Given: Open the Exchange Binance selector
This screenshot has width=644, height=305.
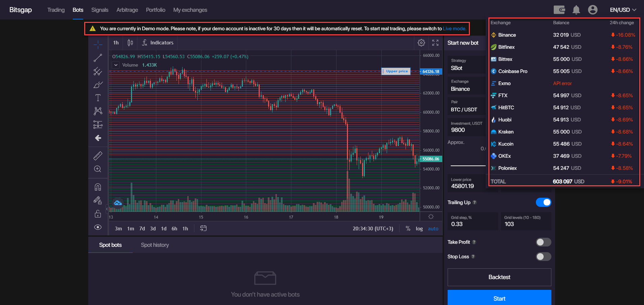Looking at the screenshot, I should click(x=467, y=85).
